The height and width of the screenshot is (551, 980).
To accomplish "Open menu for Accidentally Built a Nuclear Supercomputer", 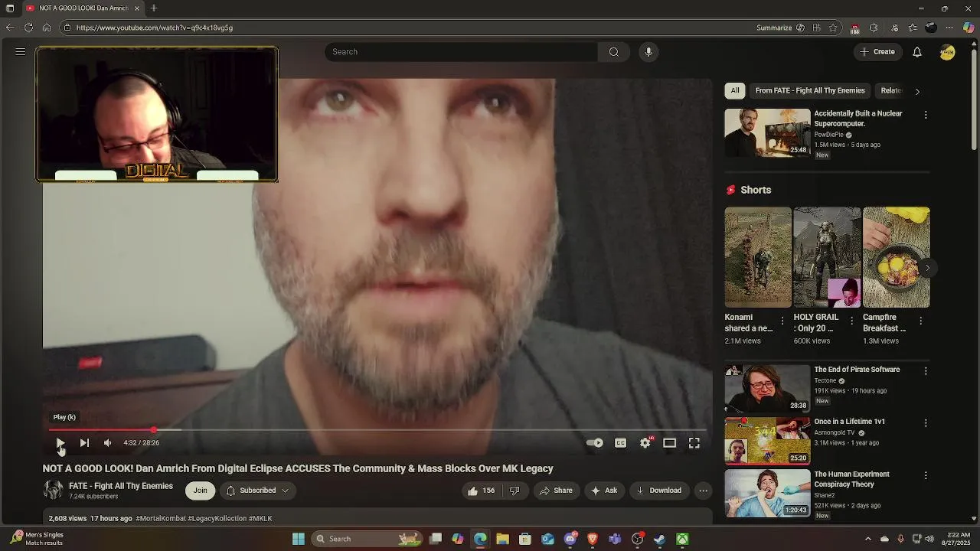I will (926, 115).
